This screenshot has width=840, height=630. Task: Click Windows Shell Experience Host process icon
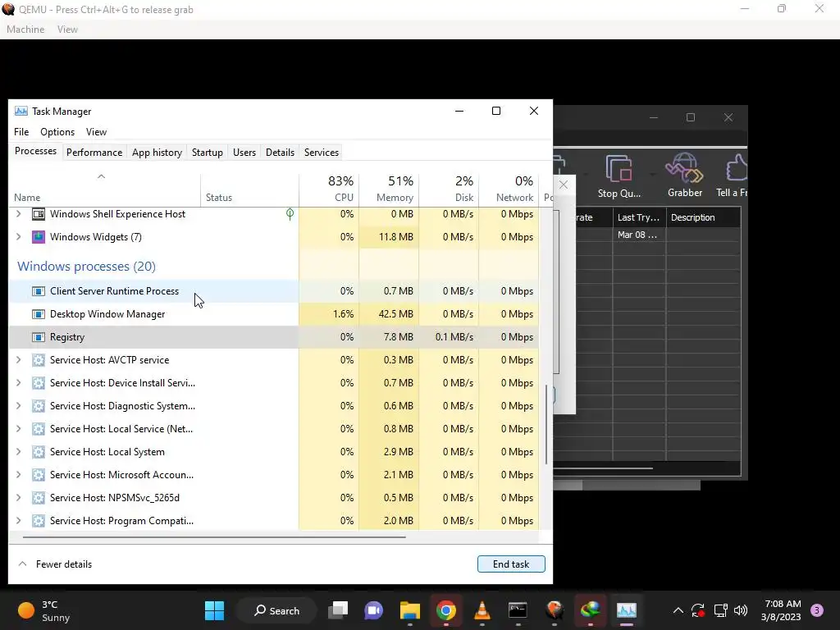[x=38, y=214]
